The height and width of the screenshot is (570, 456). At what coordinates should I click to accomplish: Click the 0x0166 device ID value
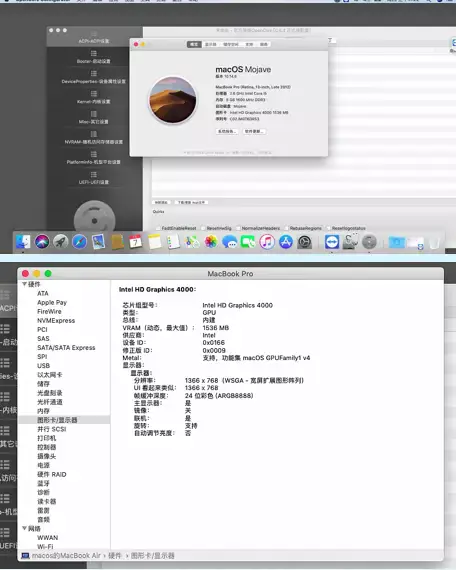click(213, 343)
